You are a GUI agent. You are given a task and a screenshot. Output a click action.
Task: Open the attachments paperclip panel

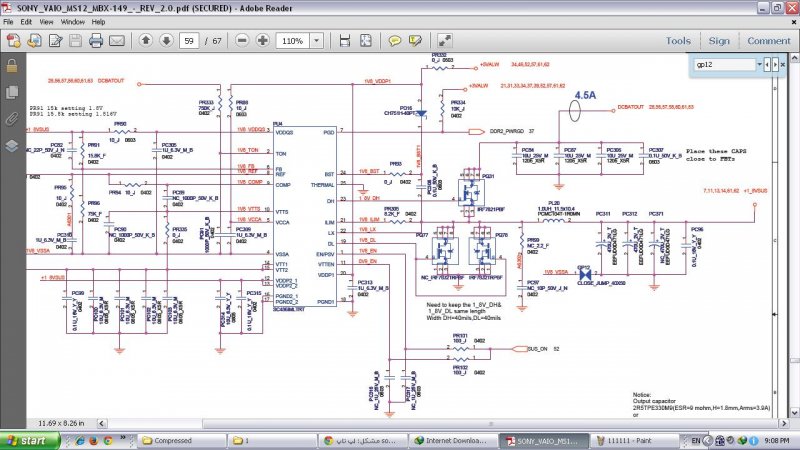click(12, 119)
